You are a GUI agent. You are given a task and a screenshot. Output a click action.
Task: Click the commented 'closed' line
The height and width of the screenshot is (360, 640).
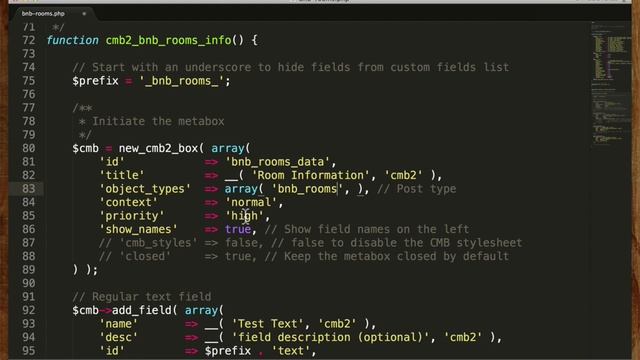(304, 256)
